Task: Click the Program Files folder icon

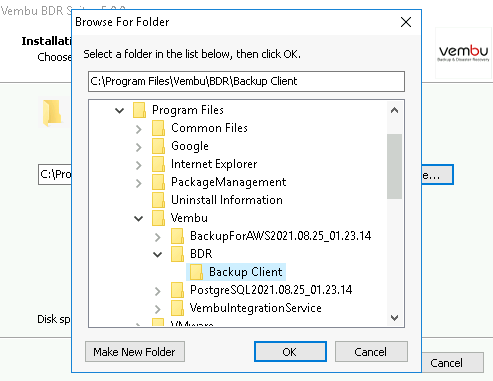Action: pos(139,110)
